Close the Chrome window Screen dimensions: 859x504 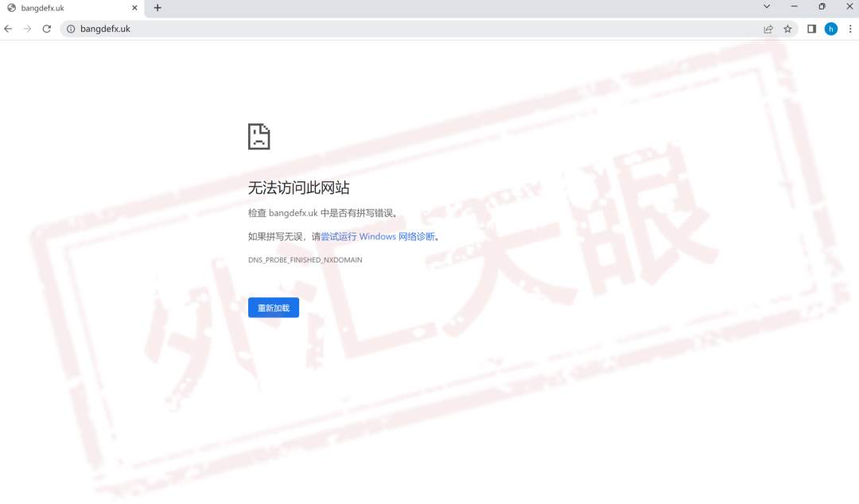click(849, 6)
